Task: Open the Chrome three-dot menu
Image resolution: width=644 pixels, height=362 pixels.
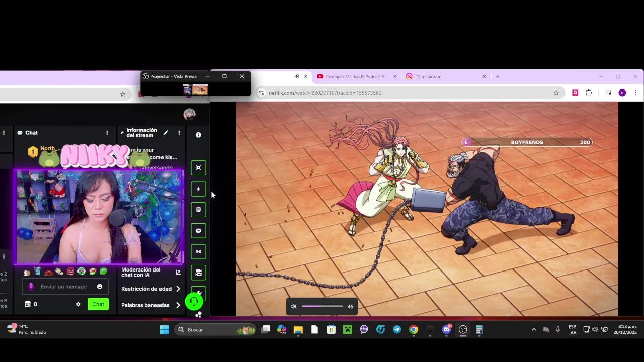Action: coord(635,93)
